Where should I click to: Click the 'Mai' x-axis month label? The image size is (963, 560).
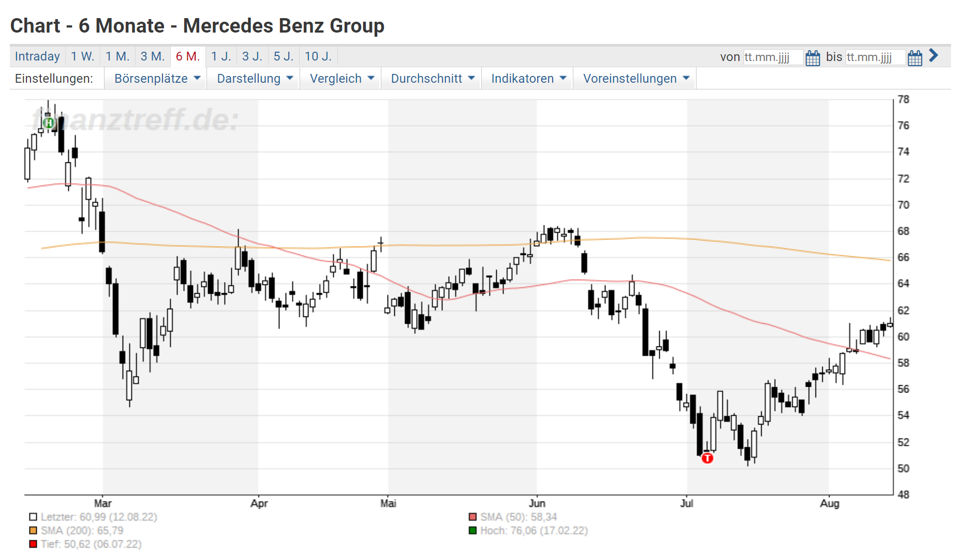[388, 503]
